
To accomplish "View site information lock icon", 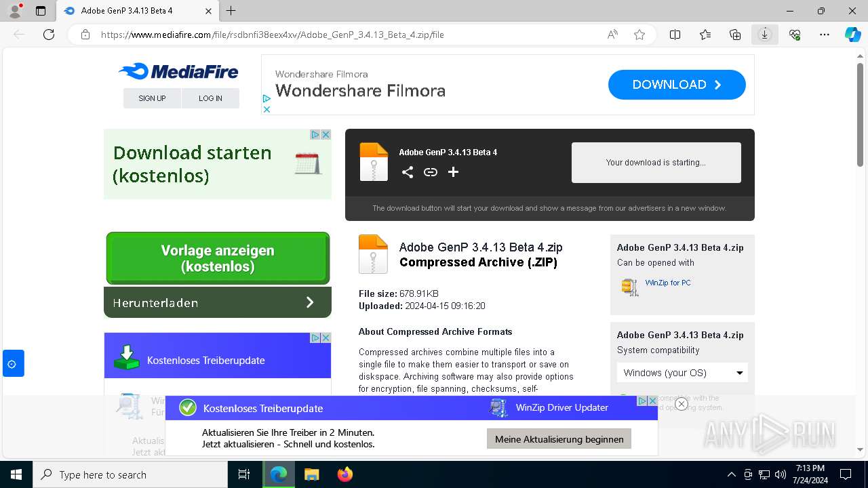I will (85, 35).
